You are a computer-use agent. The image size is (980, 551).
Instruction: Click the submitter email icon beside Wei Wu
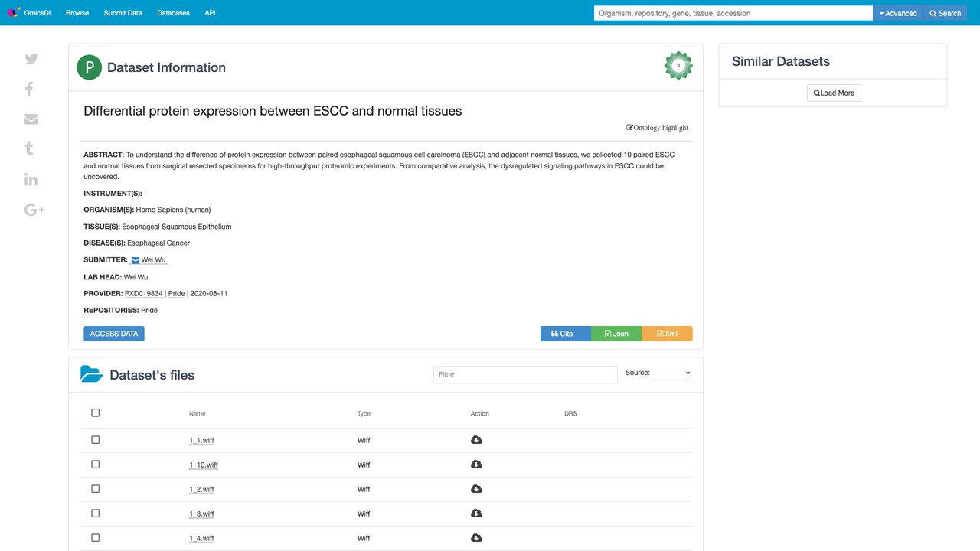pos(136,260)
